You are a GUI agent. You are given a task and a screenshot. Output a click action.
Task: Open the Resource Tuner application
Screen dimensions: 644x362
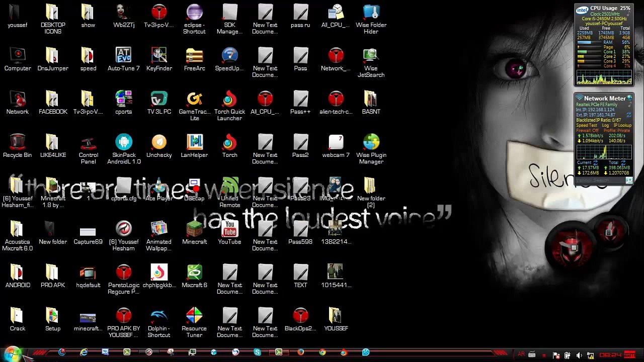(x=194, y=316)
